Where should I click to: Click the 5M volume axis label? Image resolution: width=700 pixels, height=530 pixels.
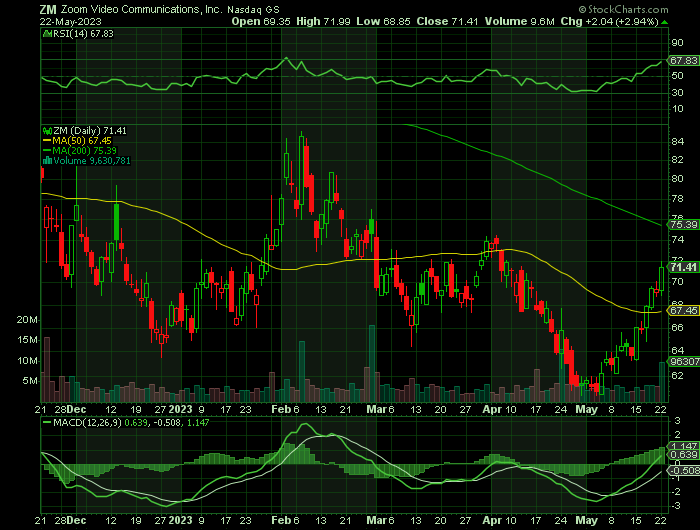(x=30, y=381)
